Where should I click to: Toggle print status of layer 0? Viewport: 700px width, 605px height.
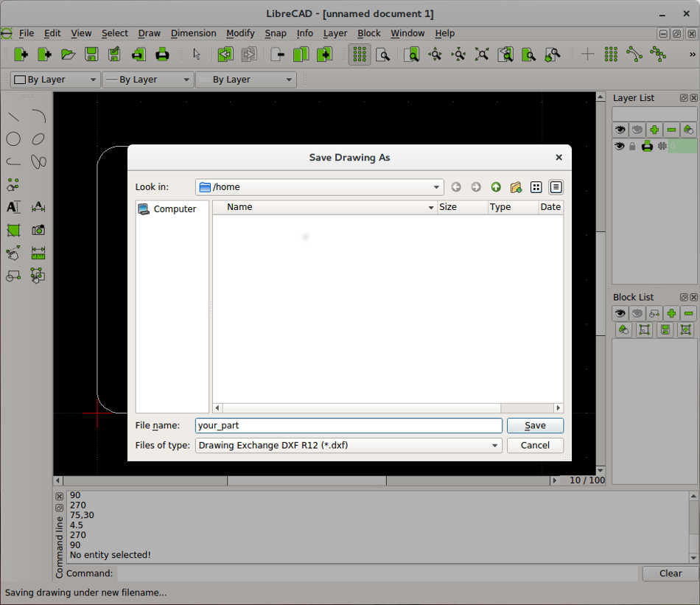coord(647,146)
